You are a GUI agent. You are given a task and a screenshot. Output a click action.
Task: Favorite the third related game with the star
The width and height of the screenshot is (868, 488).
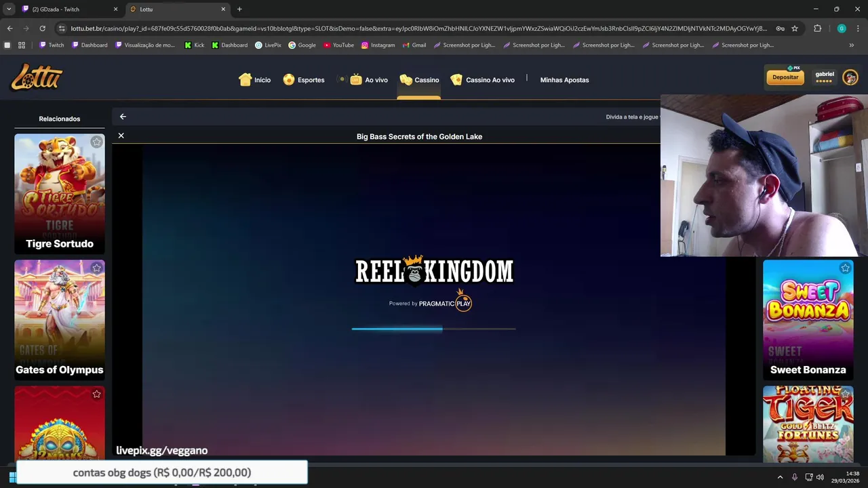tap(96, 394)
